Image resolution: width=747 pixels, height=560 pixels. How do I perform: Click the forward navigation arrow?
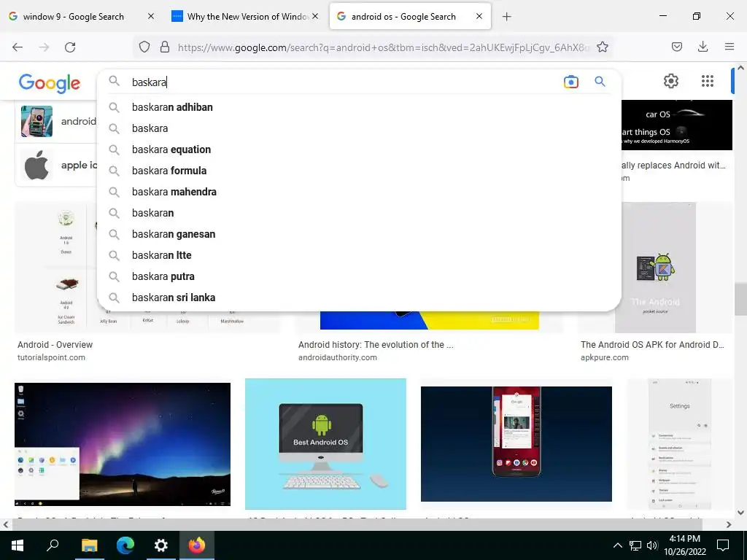[44, 47]
